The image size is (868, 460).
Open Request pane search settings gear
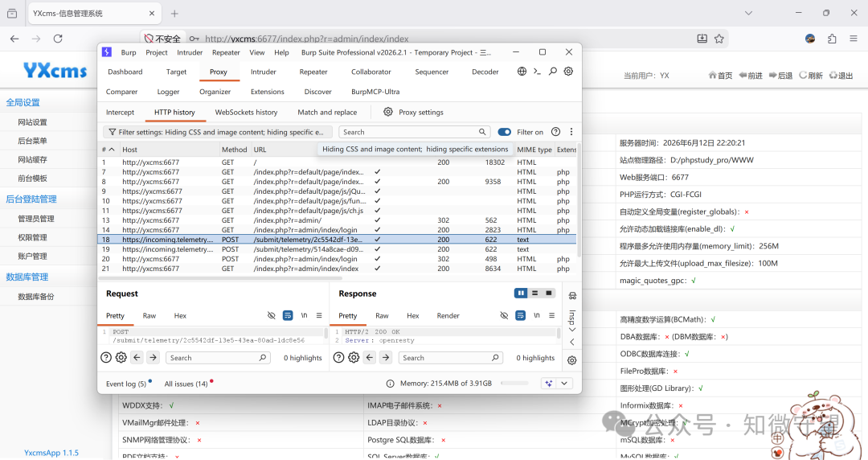point(121,358)
